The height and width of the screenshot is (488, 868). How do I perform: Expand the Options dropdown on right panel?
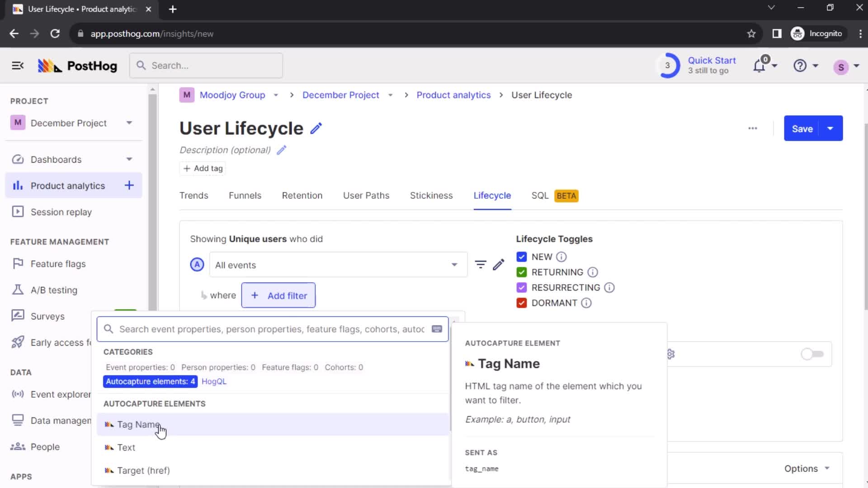(x=807, y=468)
